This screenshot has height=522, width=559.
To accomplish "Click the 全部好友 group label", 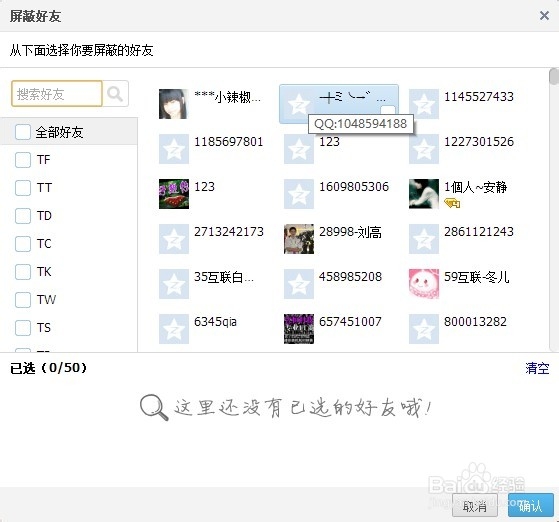I will [59, 132].
